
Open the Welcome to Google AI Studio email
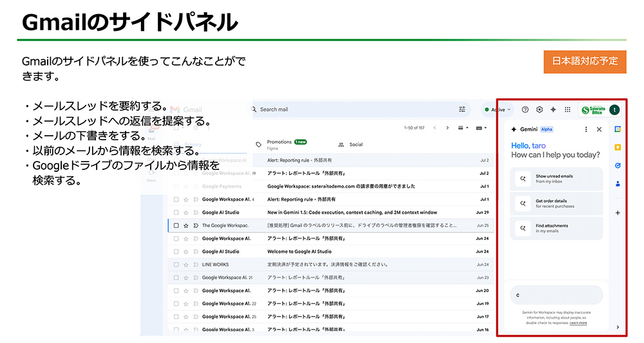[x=330, y=252]
